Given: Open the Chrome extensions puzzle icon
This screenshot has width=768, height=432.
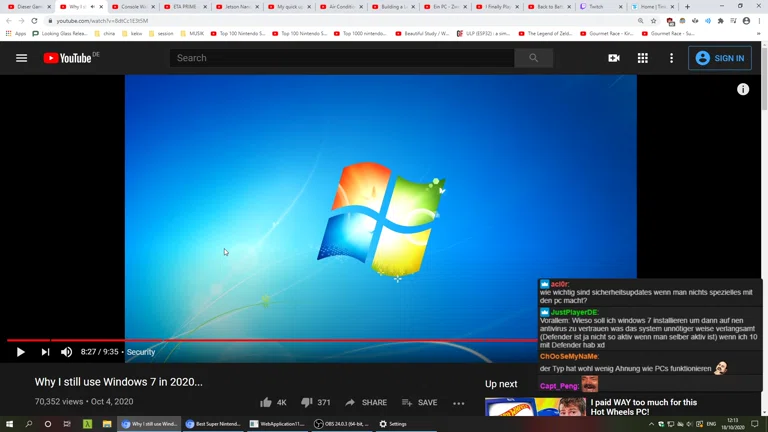Looking at the screenshot, I should [x=720, y=21].
